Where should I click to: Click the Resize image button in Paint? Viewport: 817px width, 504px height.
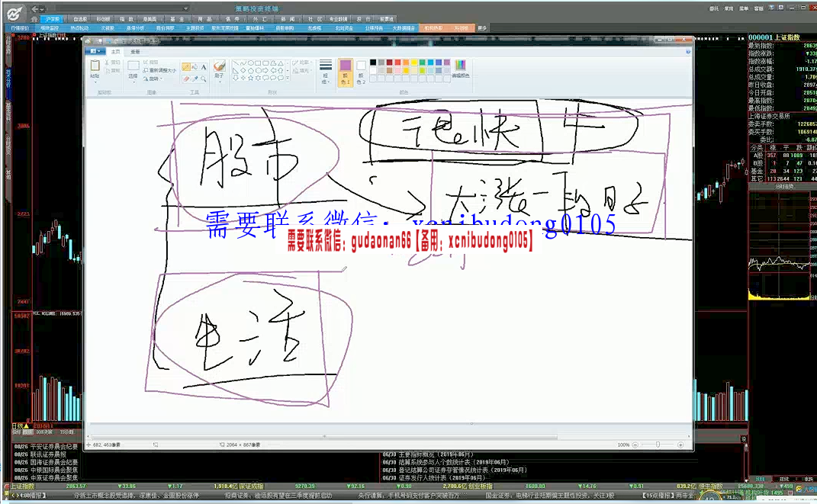[160, 70]
